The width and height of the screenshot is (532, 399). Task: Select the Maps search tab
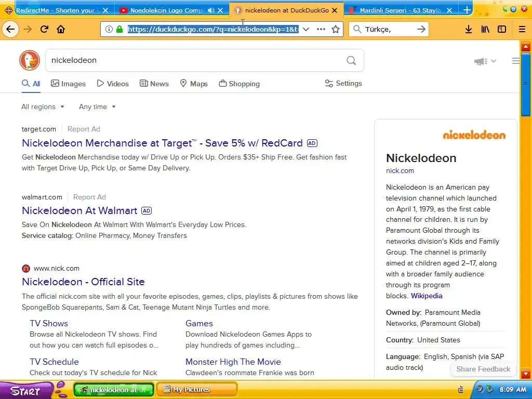point(194,84)
